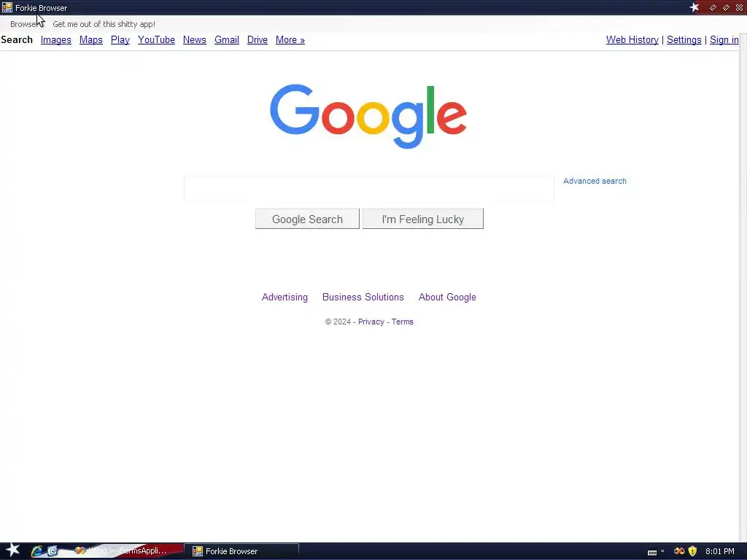The height and width of the screenshot is (560, 747).
Task: Click the Google logo image
Action: click(368, 116)
